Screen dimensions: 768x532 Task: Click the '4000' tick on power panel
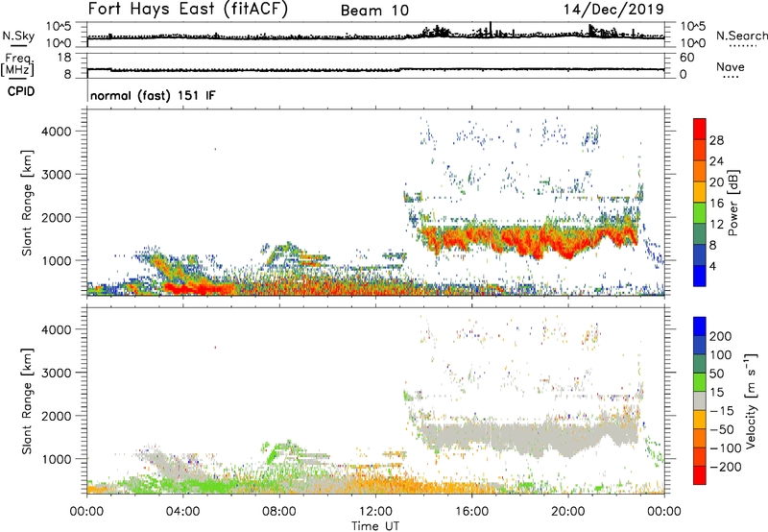click(x=56, y=132)
